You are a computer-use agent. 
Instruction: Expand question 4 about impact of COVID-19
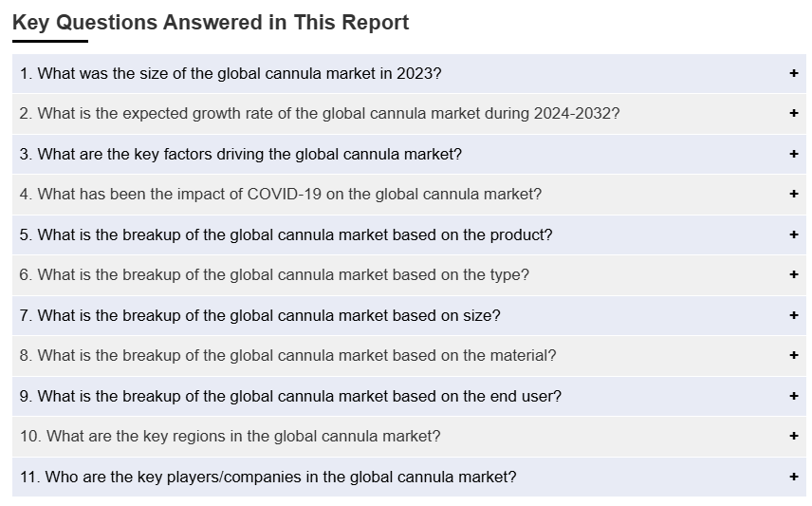pyautogui.click(x=281, y=194)
